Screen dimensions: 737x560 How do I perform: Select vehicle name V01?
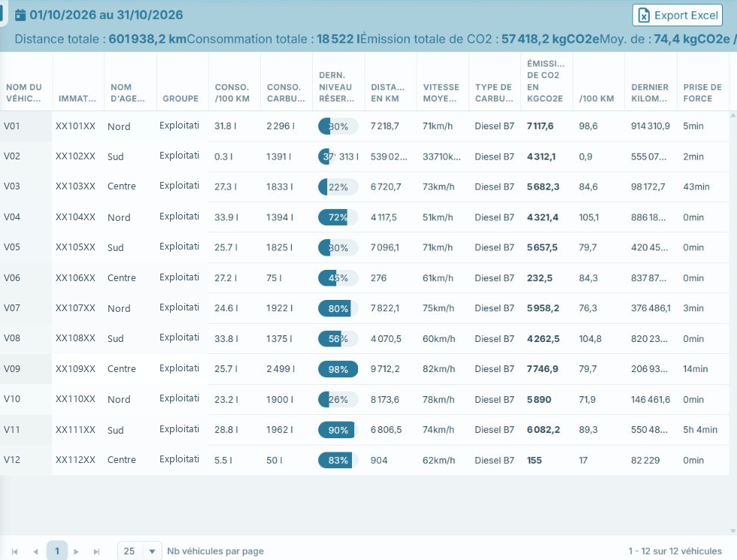(x=12, y=126)
